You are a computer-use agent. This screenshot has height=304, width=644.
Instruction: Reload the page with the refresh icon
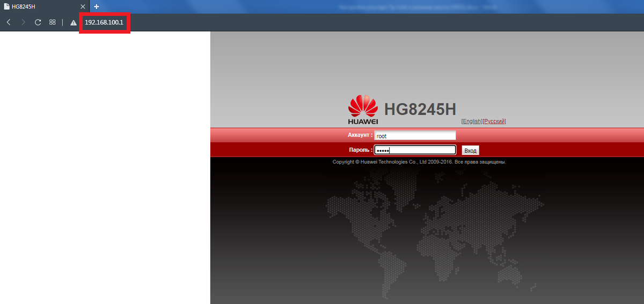38,23
